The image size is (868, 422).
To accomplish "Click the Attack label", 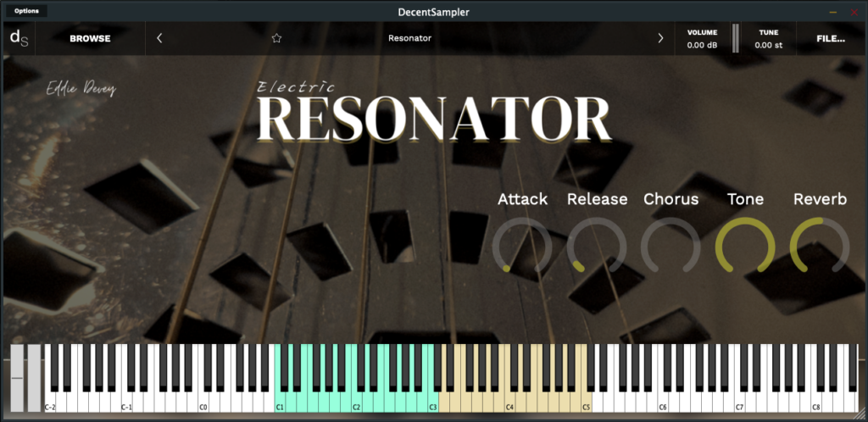I will point(522,199).
